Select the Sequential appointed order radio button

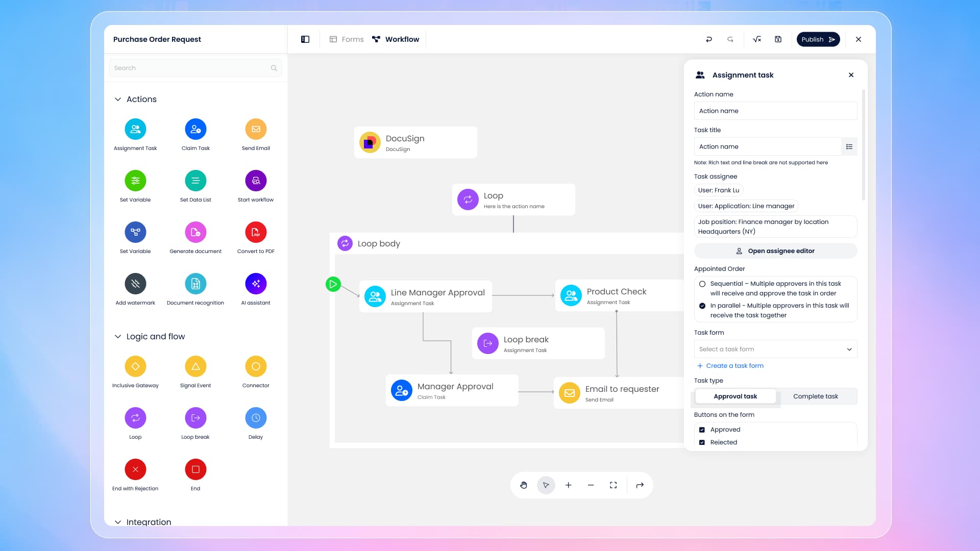pos(702,284)
